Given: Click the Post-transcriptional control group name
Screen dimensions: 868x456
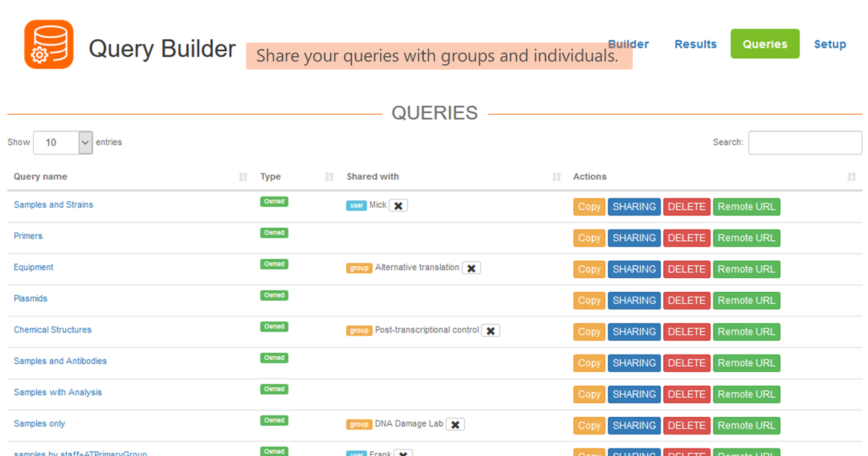Looking at the screenshot, I should click(x=427, y=330).
